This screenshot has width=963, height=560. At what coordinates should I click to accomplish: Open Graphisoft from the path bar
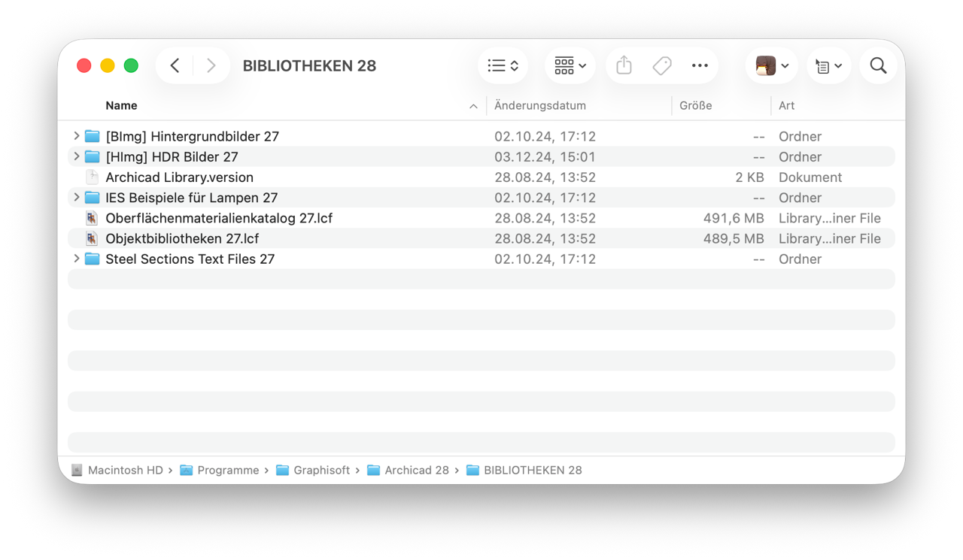coord(322,470)
